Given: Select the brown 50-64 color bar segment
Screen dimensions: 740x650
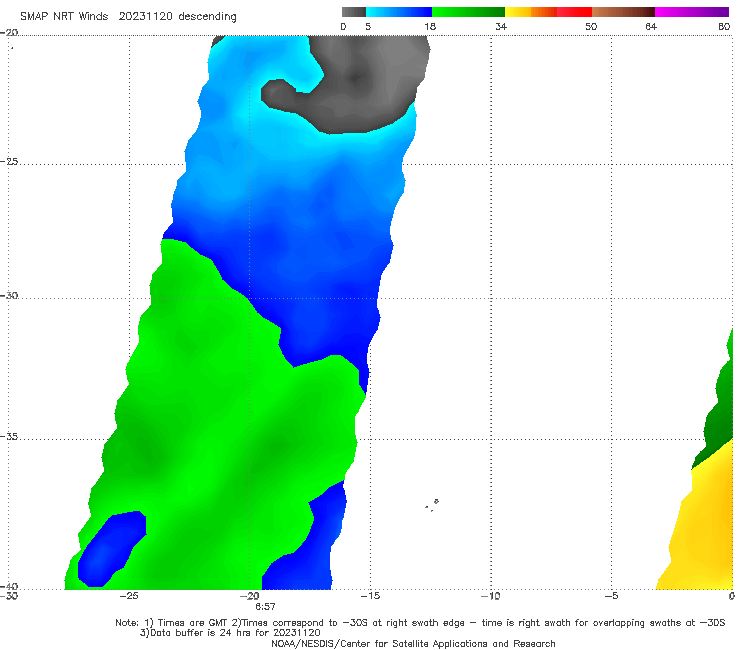Looking at the screenshot, I should [x=623, y=12].
